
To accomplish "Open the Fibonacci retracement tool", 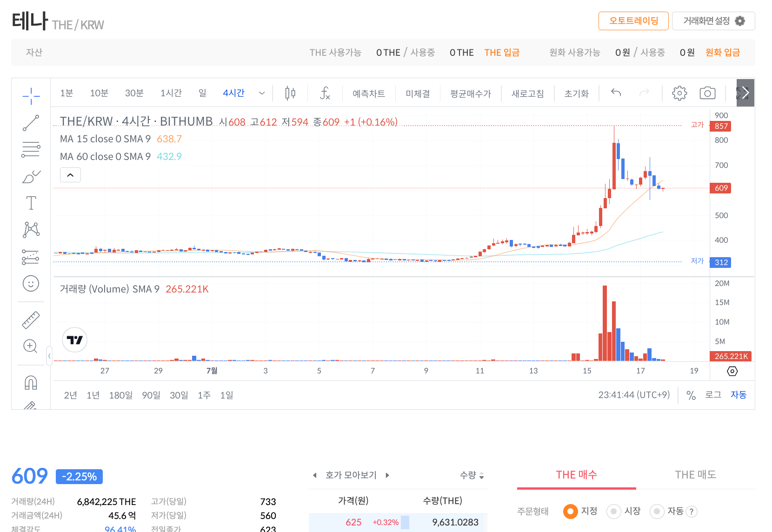I will 31,149.
